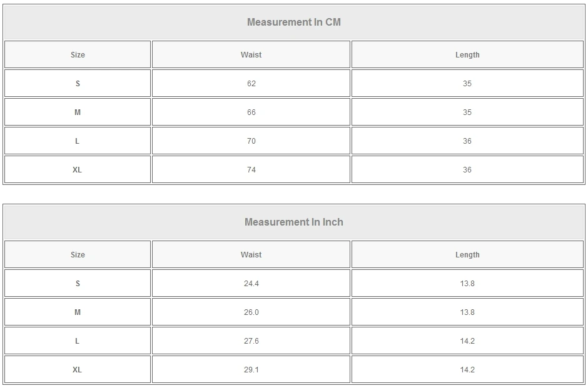Select the M size cell in the Inch table
Viewport: 588px width, 388px height.
coord(78,312)
